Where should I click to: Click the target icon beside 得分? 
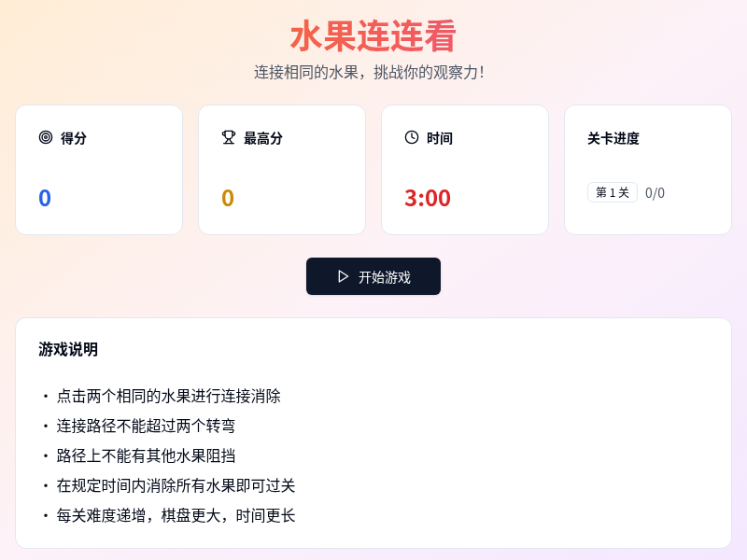[x=46, y=137]
